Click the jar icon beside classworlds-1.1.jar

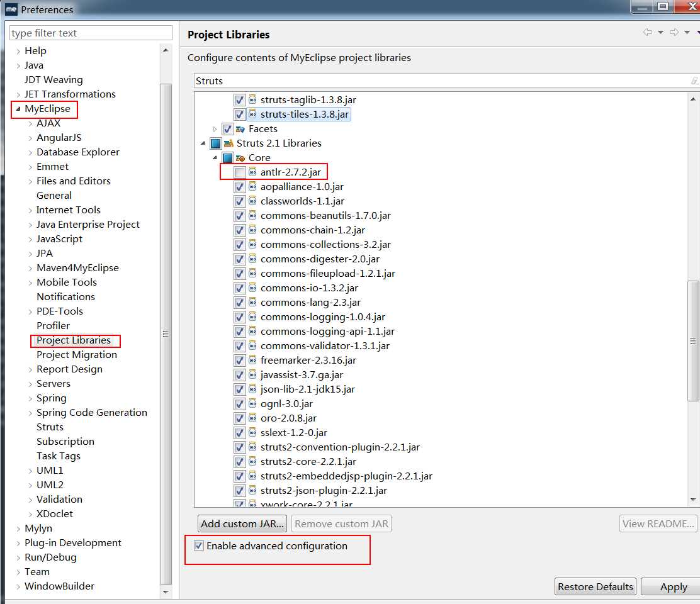(x=252, y=201)
